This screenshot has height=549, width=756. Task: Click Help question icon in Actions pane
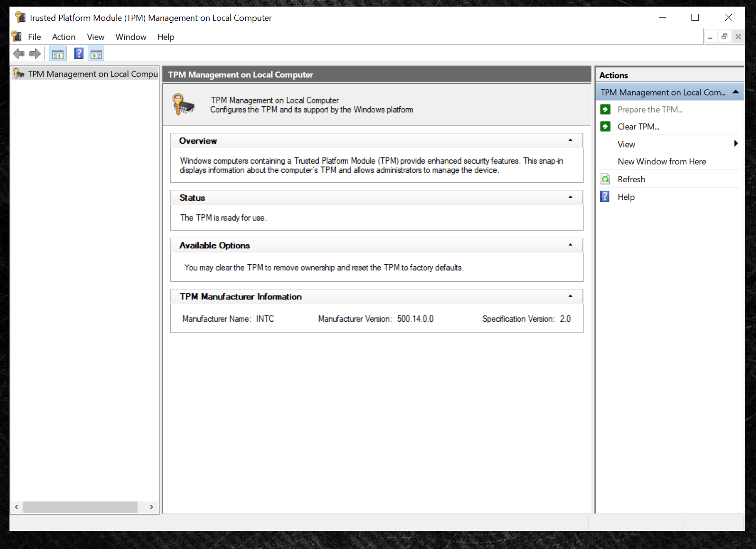click(605, 197)
